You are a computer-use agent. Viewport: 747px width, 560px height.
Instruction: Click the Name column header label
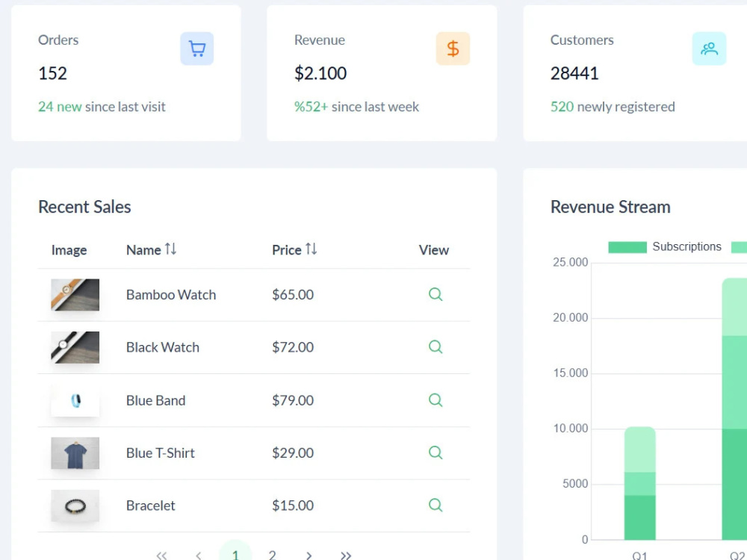(x=143, y=250)
